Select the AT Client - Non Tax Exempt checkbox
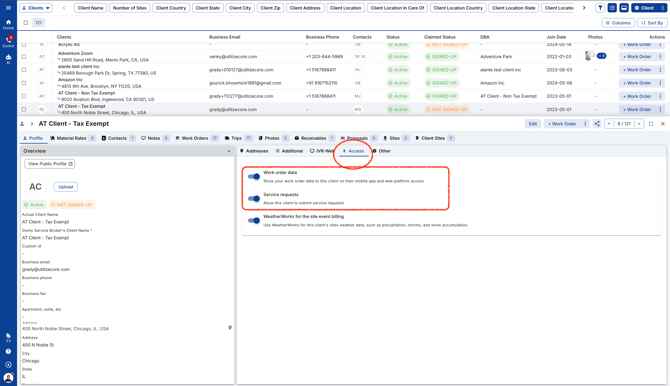Viewport: 670px width, 386px height. coord(24,96)
